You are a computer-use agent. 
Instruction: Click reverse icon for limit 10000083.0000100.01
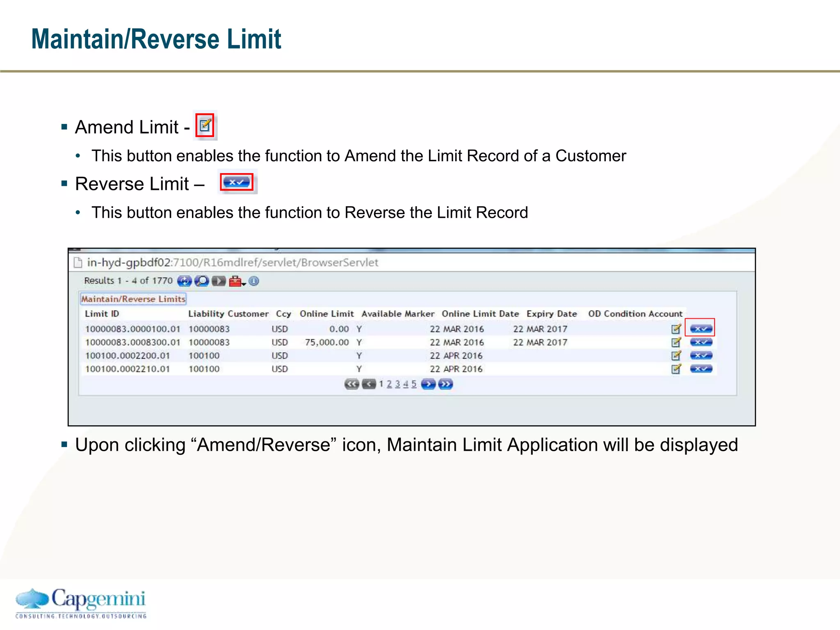pyautogui.click(x=701, y=329)
